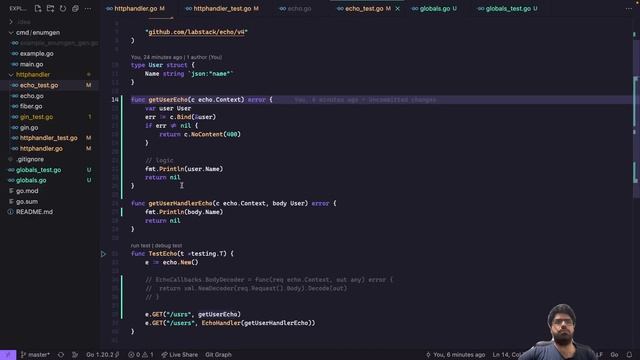Click the New Folder icon in Explorer
This screenshot has height=360, width=640.
(x=50, y=8)
